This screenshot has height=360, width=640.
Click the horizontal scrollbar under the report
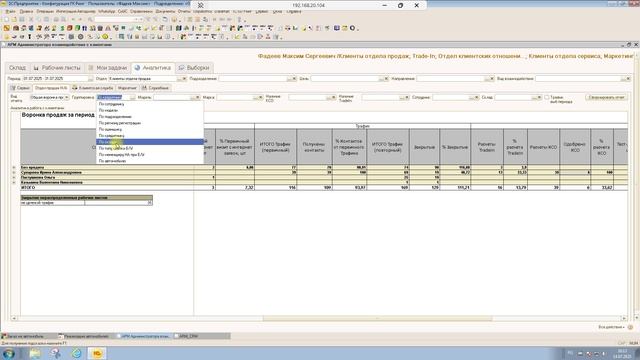tap(377, 318)
